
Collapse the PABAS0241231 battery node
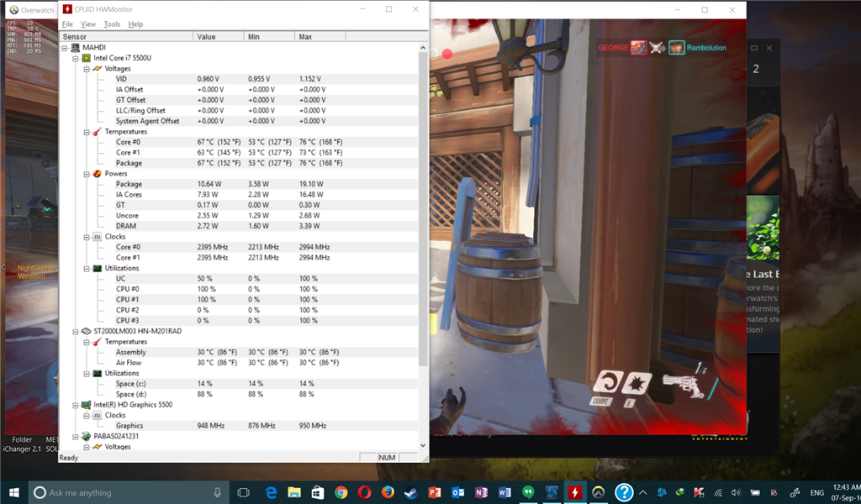(76, 437)
